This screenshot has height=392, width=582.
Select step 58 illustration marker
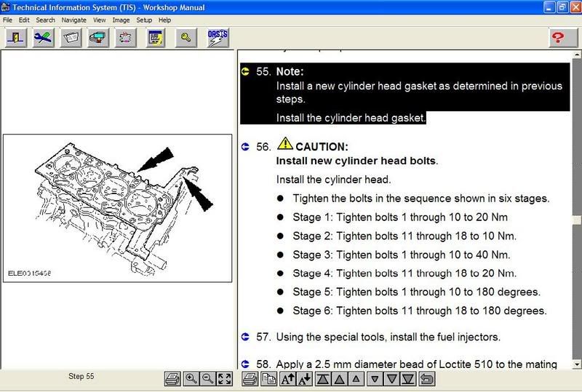coord(245,364)
